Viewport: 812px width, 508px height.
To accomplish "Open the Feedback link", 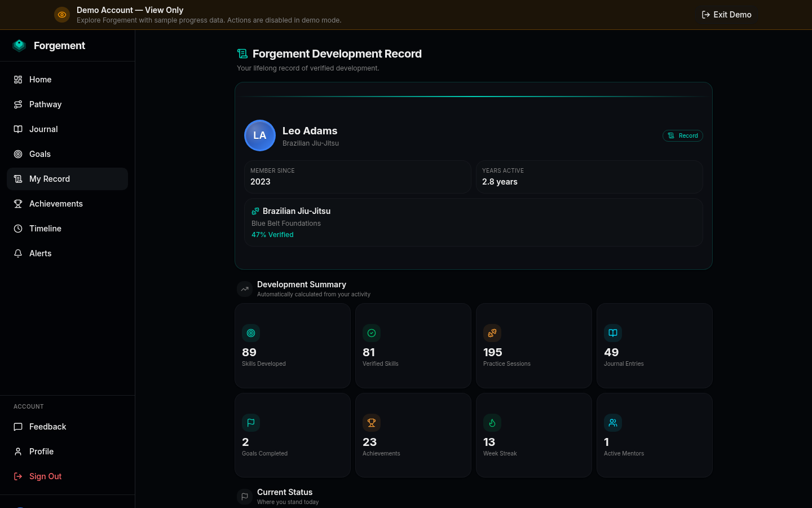I will click(x=67, y=427).
